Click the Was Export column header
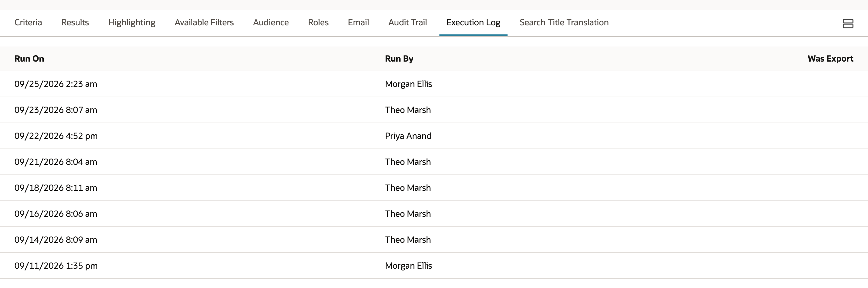Viewport: 868px width, 288px height. (x=830, y=59)
